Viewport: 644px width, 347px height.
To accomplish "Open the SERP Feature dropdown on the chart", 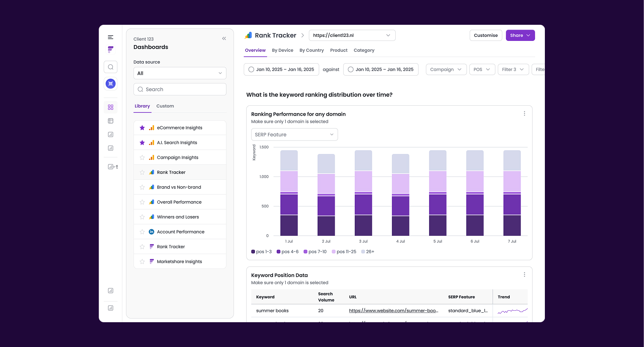I will coord(294,134).
